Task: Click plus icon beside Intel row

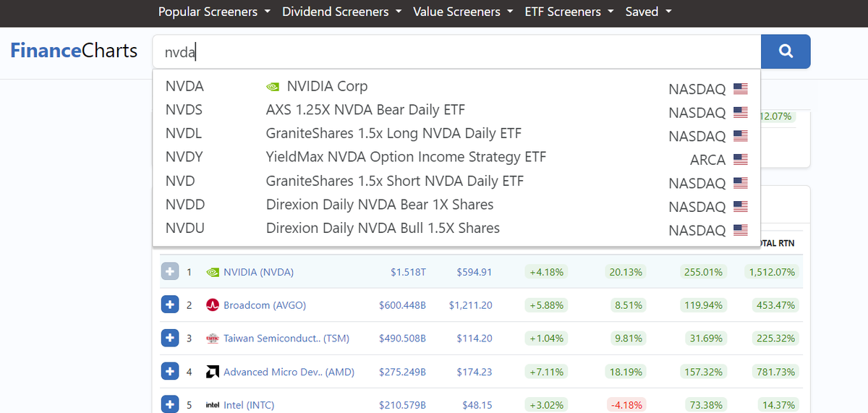Action: 170,404
